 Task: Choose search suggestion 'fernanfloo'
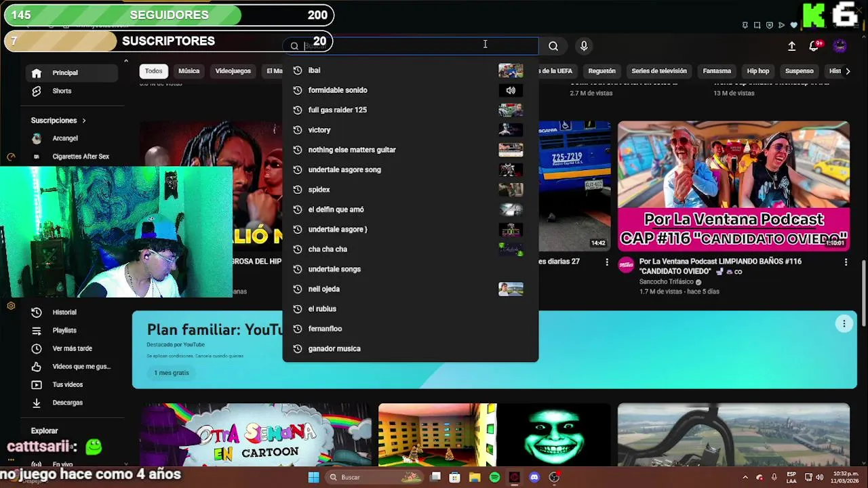[x=410, y=329]
